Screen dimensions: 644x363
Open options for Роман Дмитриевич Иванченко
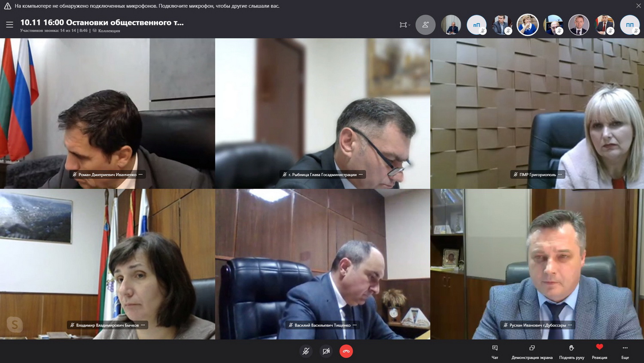141,175
